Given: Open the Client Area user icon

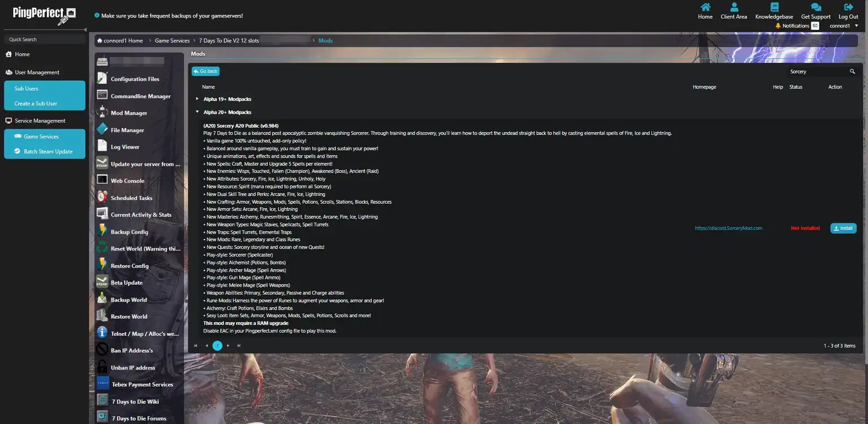Looking at the screenshot, I should pyautogui.click(x=734, y=7).
